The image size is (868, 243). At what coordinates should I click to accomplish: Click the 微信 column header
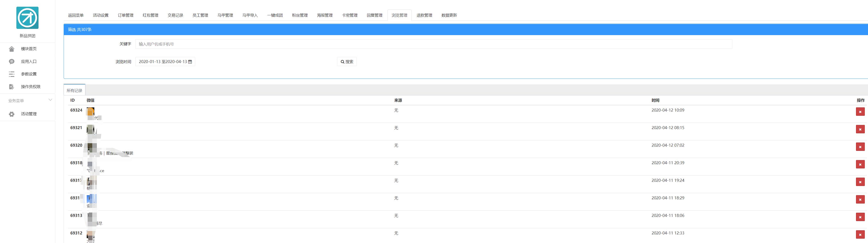[x=90, y=100]
